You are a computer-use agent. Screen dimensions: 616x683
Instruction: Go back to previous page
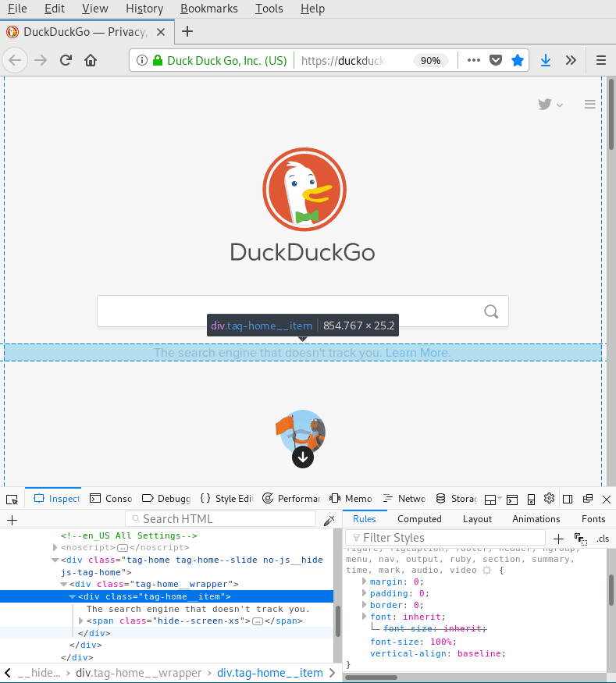(16, 60)
